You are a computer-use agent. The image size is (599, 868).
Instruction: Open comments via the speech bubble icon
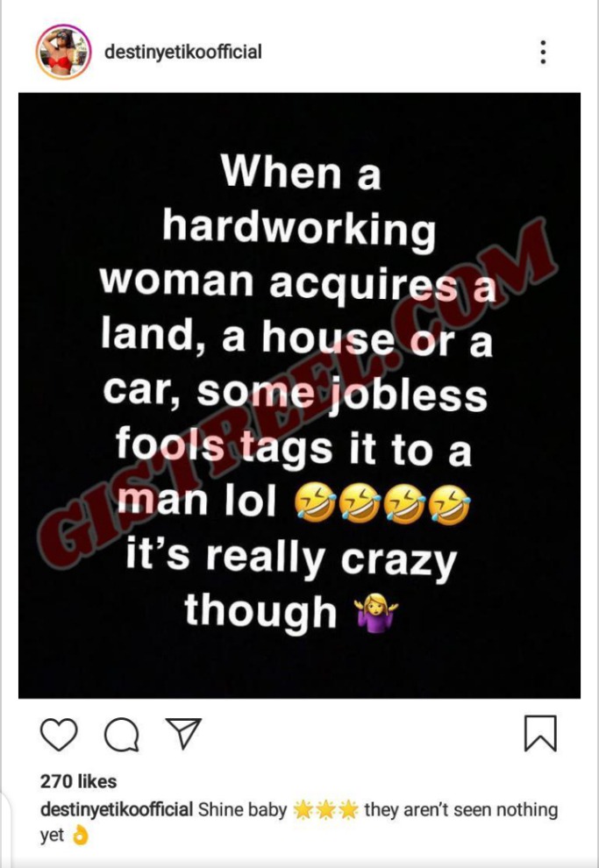click(121, 734)
